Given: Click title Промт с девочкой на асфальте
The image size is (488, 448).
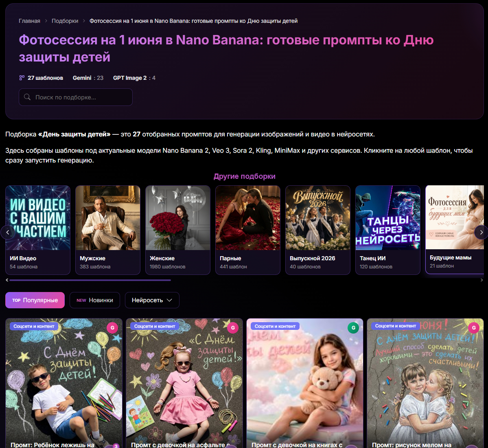Looking at the screenshot, I should (x=180, y=445).
